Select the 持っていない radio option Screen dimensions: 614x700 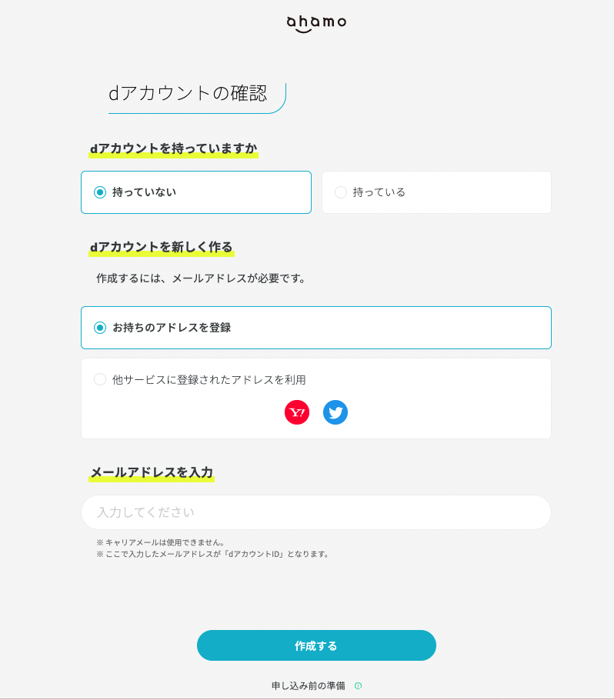pyautogui.click(x=99, y=192)
